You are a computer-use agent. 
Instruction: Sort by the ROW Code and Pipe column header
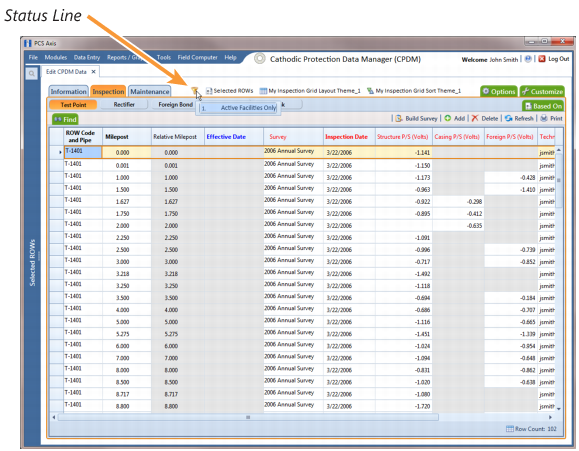coord(83,136)
